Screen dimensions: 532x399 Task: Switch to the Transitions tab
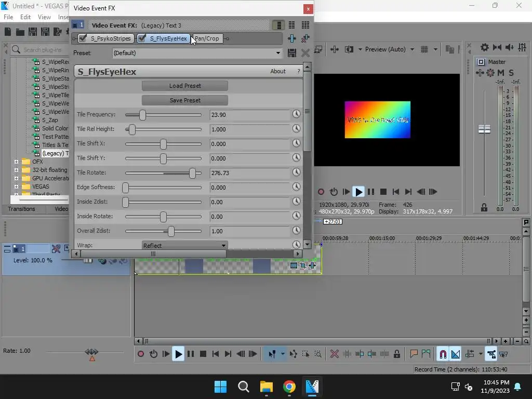(x=21, y=209)
